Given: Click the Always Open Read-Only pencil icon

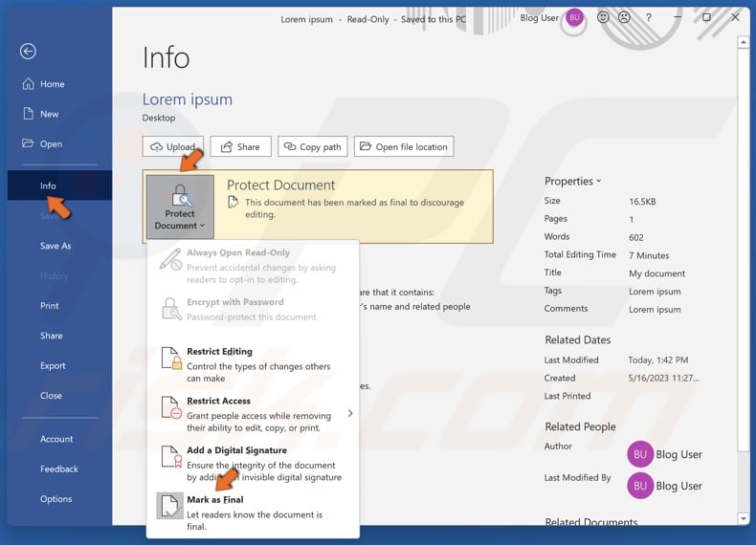Looking at the screenshot, I should (x=170, y=259).
